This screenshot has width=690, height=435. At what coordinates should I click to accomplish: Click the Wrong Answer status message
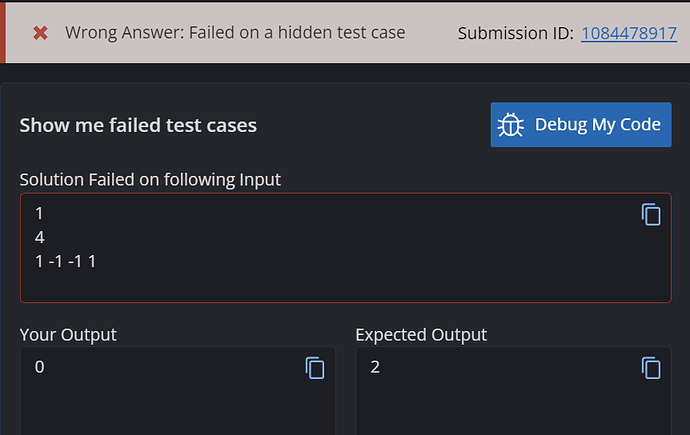coord(235,33)
